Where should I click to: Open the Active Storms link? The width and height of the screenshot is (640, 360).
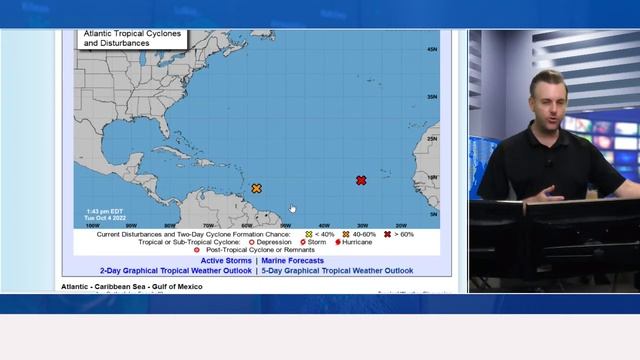226,260
